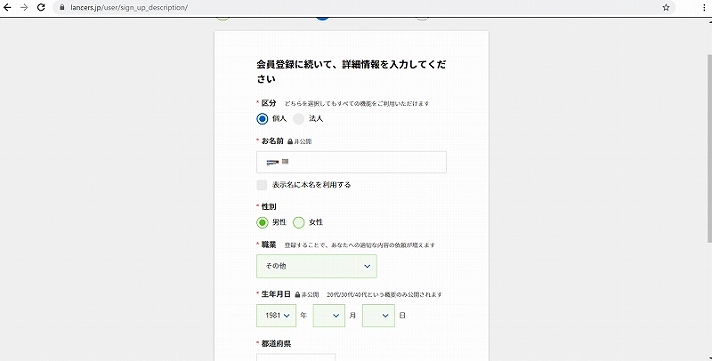Click the 区分 field label

click(268, 103)
